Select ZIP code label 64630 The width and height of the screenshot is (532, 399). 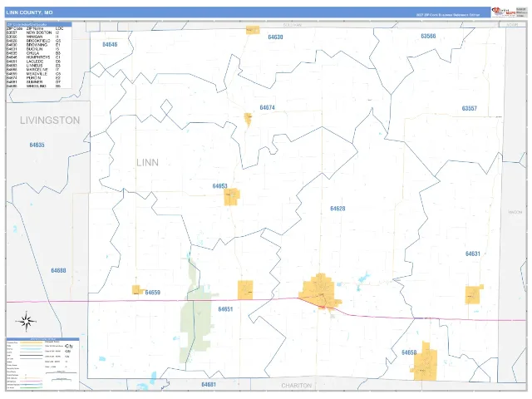click(275, 37)
